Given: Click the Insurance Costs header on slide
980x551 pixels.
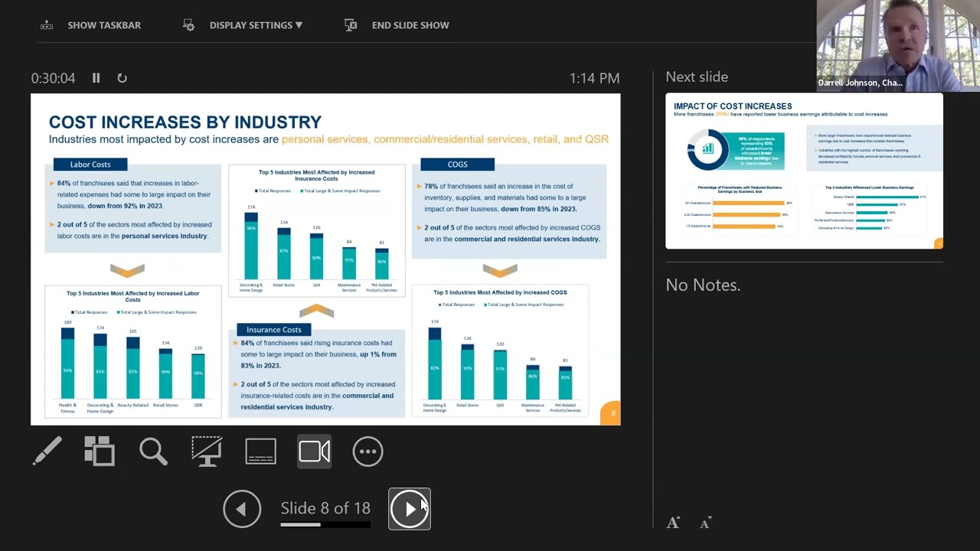Looking at the screenshot, I should 274,330.
